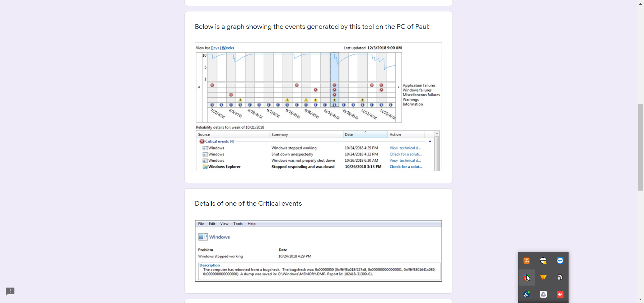Switch the reliability view to Days

215,48
